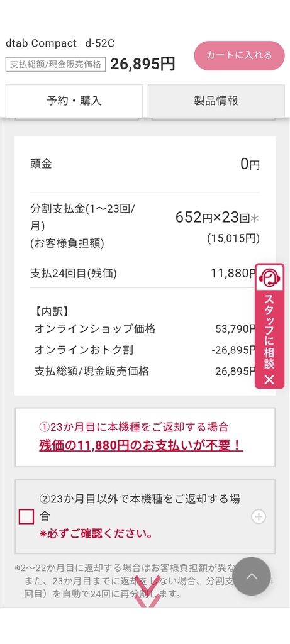Image resolution: width=290 pixels, height=644 pixels.
Task: Expand the 23か月目以外 return details plus icon
Action: [259, 517]
